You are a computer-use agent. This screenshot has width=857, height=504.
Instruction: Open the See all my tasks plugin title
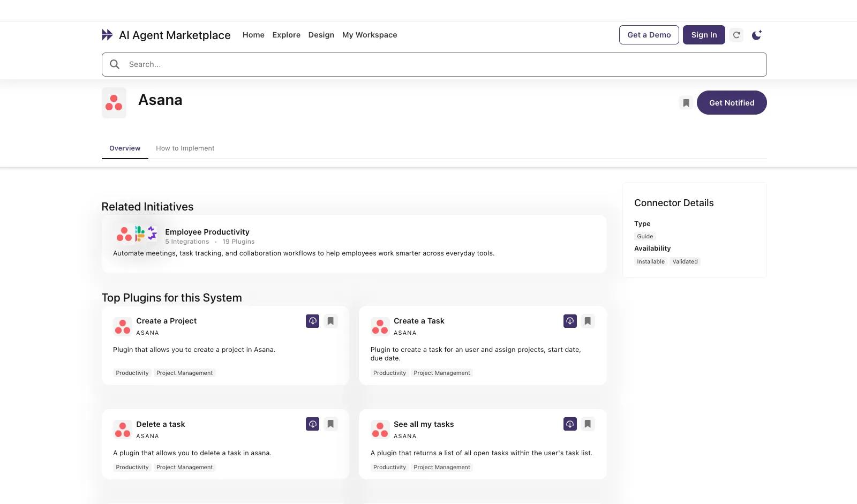[424, 424]
